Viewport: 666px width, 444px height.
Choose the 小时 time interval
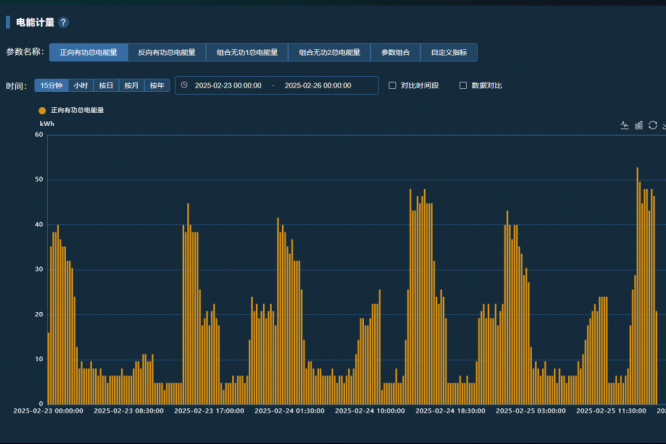[x=80, y=86]
